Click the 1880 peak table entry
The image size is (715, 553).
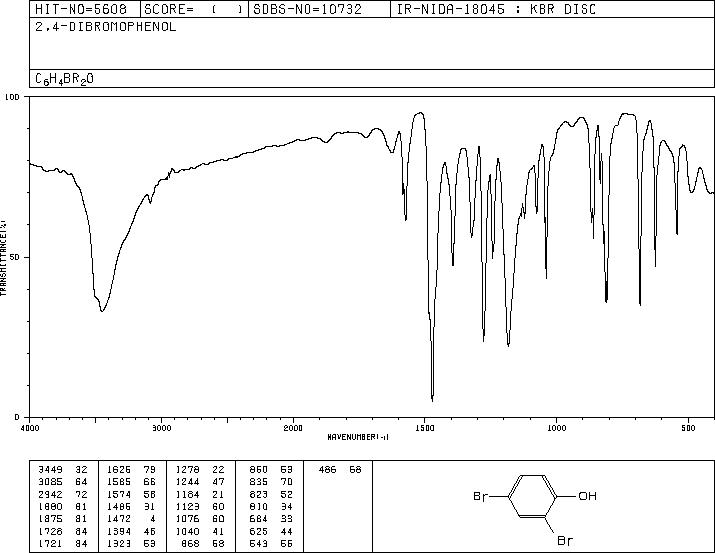[x=63, y=506]
